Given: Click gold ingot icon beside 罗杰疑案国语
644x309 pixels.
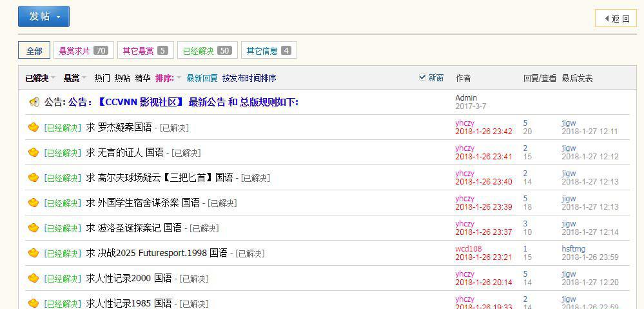Looking at the screenshot, I should (34, 127).
